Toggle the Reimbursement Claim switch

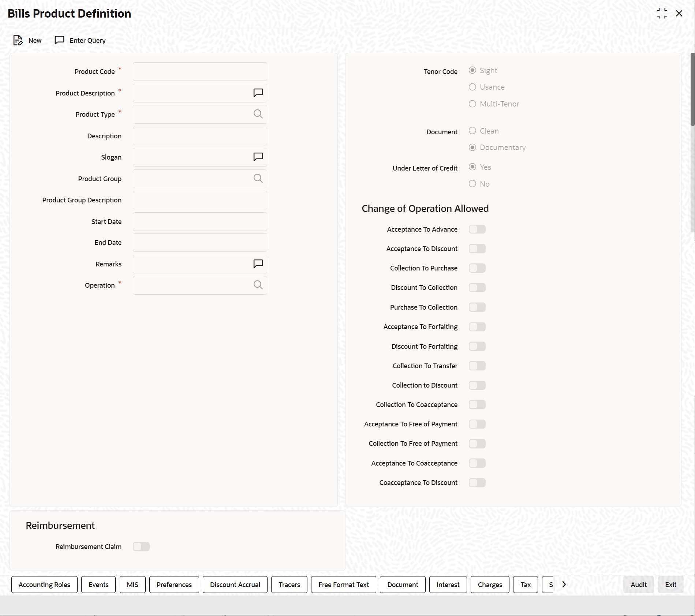pos(141,547)
